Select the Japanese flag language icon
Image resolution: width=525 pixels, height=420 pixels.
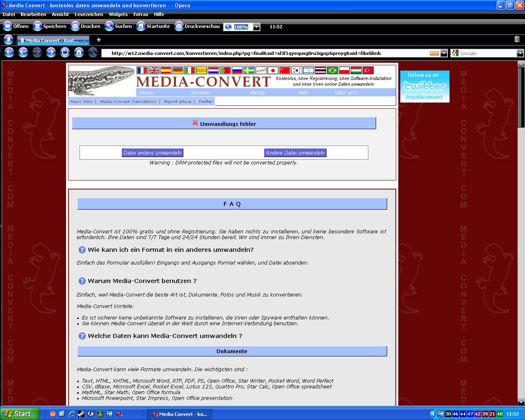pyautogui.click(x=273, y=71)
